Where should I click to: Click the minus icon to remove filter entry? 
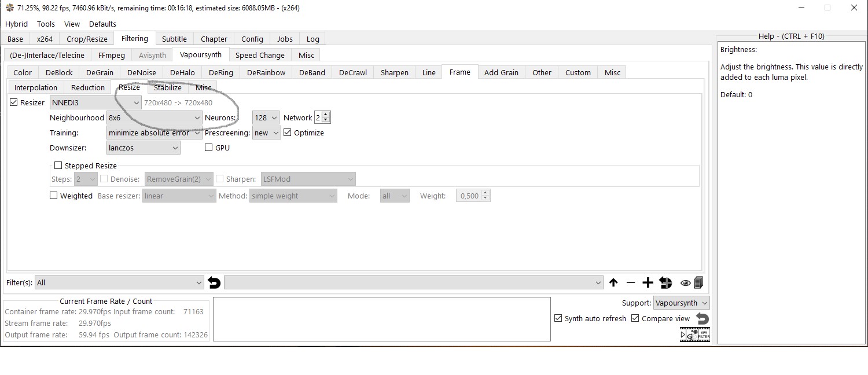[x=631, y=283]
